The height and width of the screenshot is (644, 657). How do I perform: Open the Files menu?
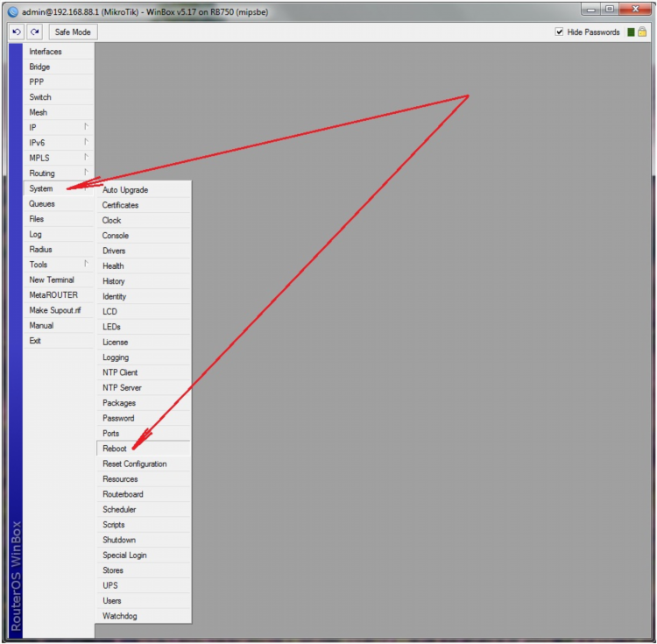pyautogui.click(x=58, y=219)
